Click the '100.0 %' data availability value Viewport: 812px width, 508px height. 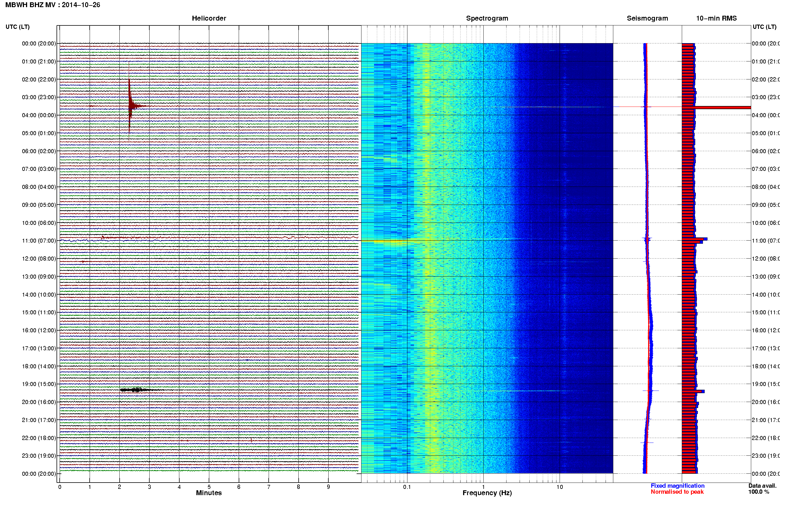[758, 492]
